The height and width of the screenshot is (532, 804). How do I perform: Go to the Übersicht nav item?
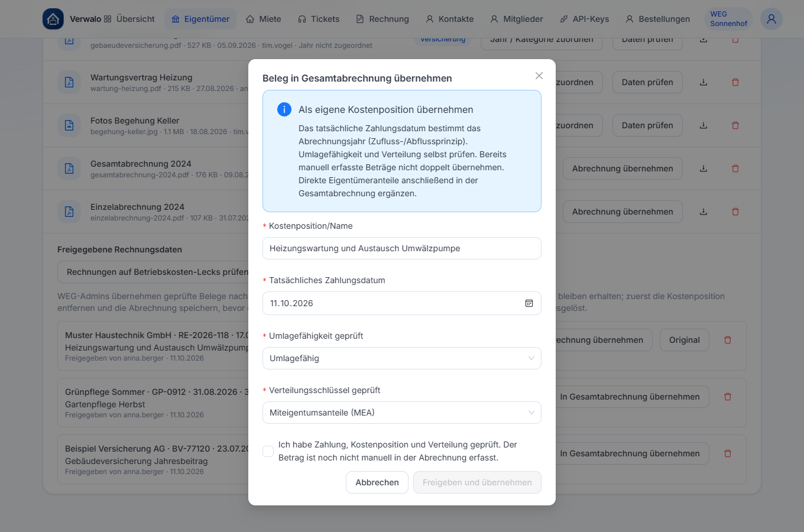point(129,19)
